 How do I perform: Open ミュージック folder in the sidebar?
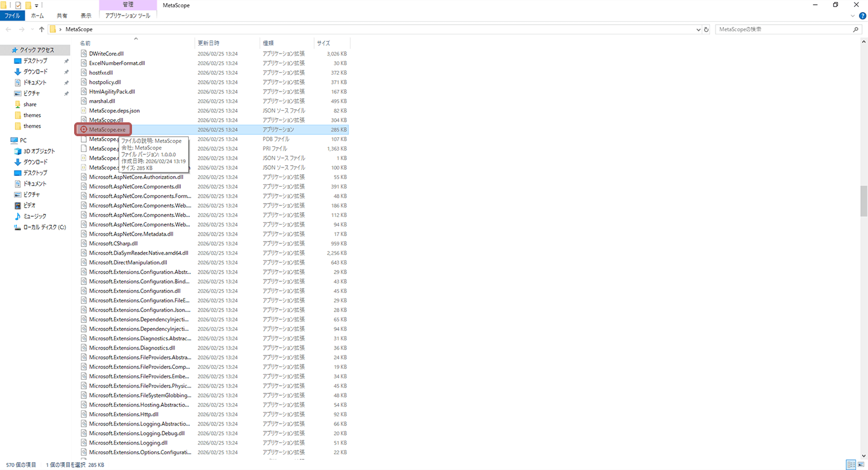(34, 216)
